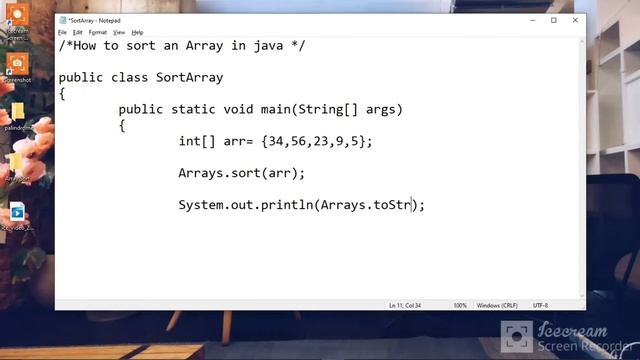Place cursor in 'public static void main' line
The width and height of the screenshot is (640, 360).
coord(260,109)
